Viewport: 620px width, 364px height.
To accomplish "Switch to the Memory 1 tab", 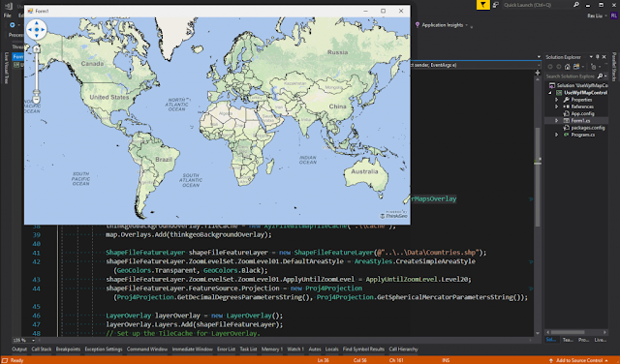I will [x=272, y=349].
